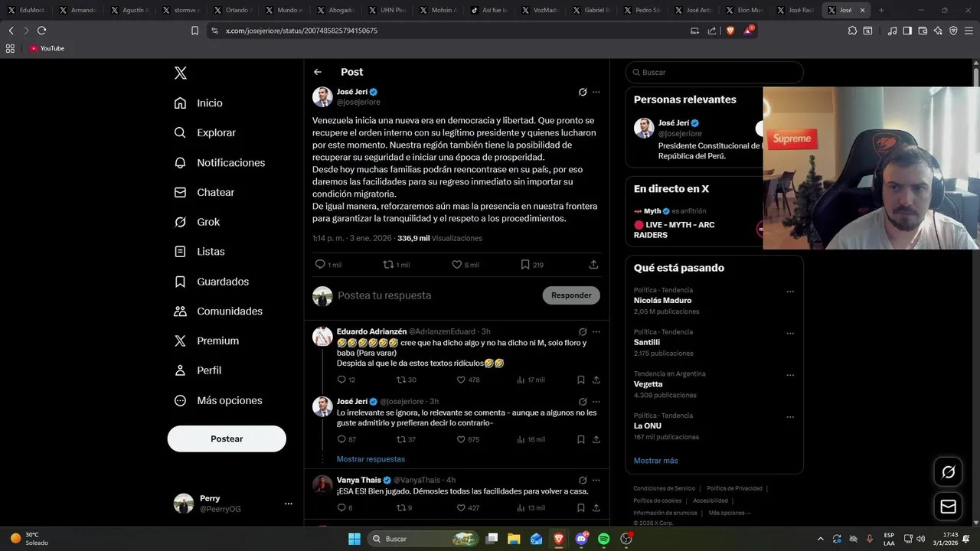Viewport: 980px width, 551px height.
Task: Repost Eduardo Adrianzén's reply showing 30
Action: 400,380
